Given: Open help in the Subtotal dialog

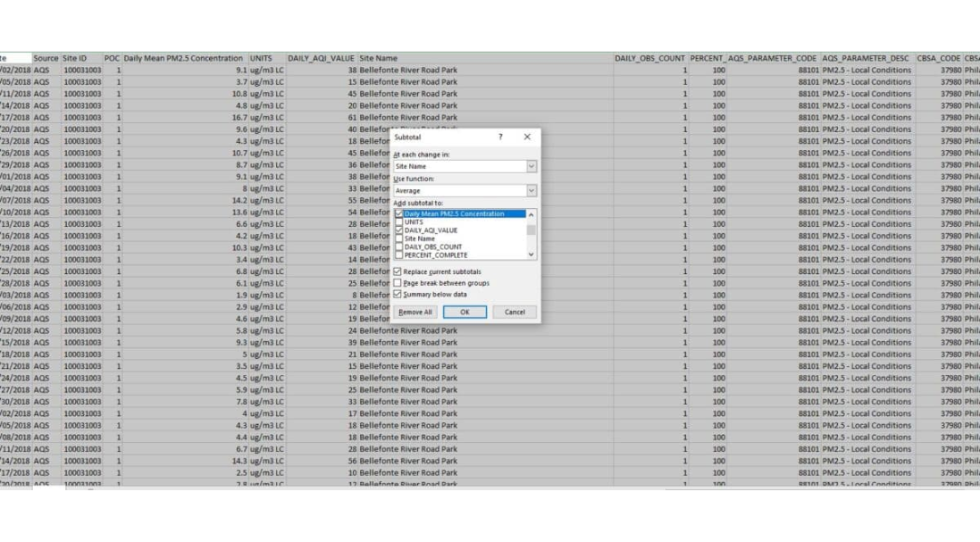Looking at the screenshot, I should (500, 137).
